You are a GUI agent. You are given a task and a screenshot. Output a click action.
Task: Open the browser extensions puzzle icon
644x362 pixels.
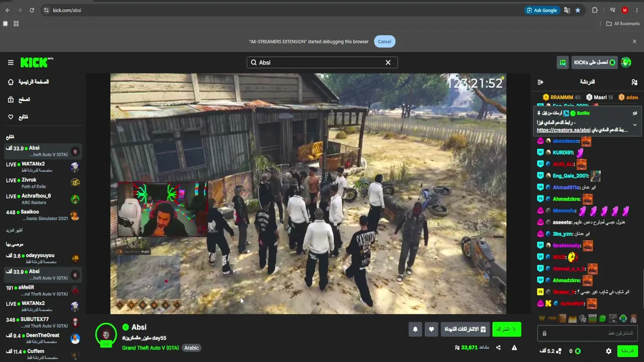coord(595,10)
